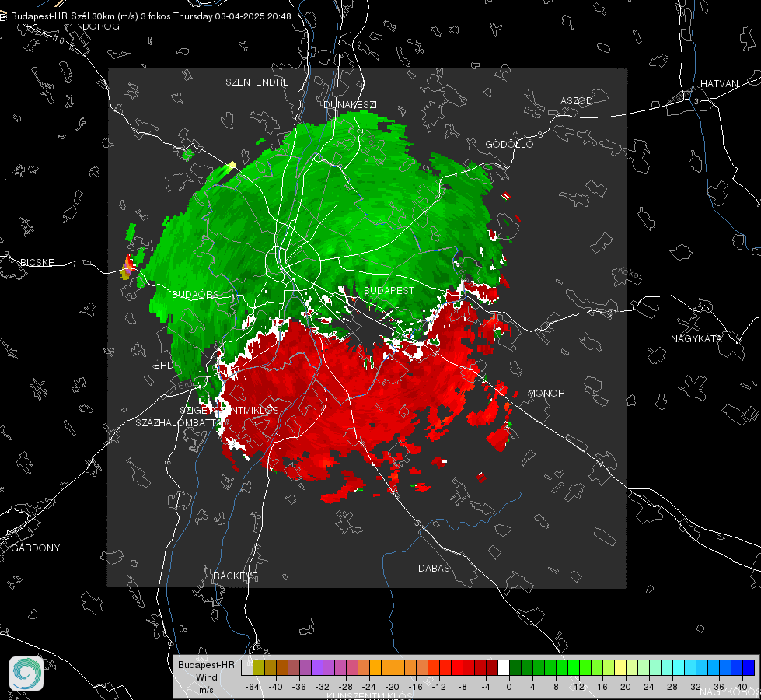Click the RÁCKEVE map label
This screenshot has width=761, height=700.
236,576
